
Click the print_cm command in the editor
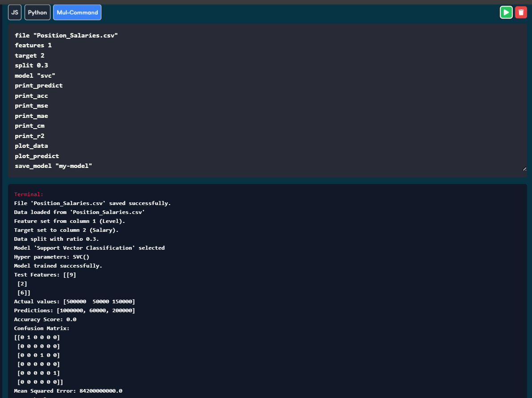pyautogui.click(x=29, y=126)
